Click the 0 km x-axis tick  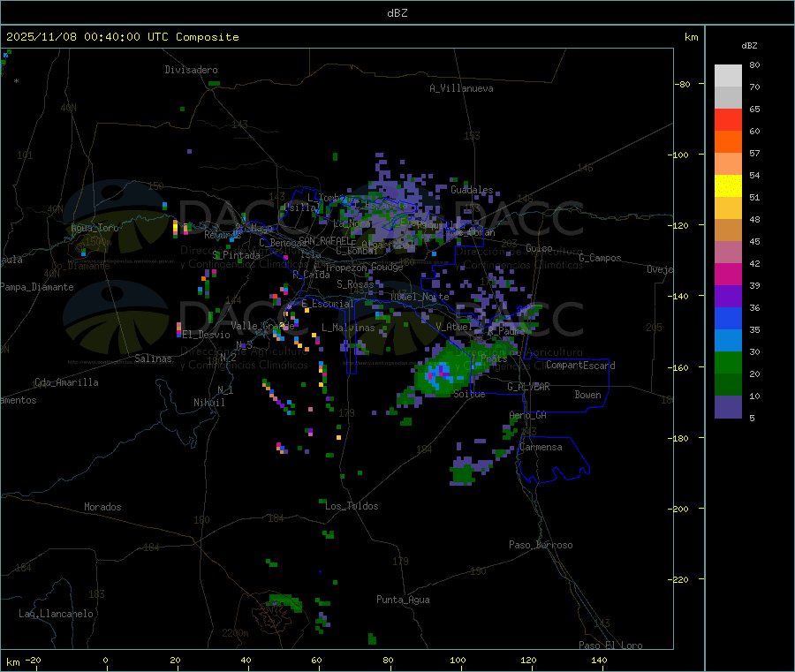pos(105,660)
